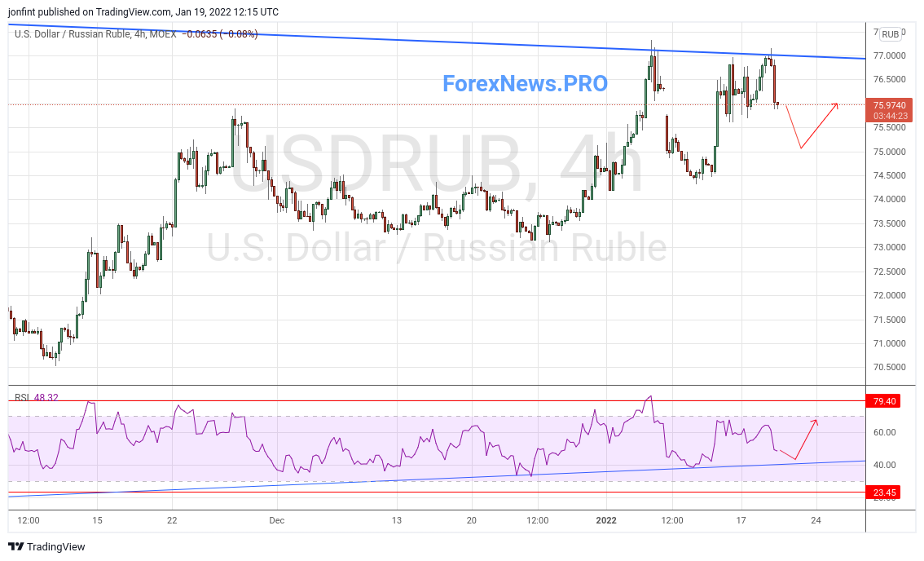Screen dimensions: 924x561
Task: Click the RSI axis label 40.00
Action: click(885, 465)
